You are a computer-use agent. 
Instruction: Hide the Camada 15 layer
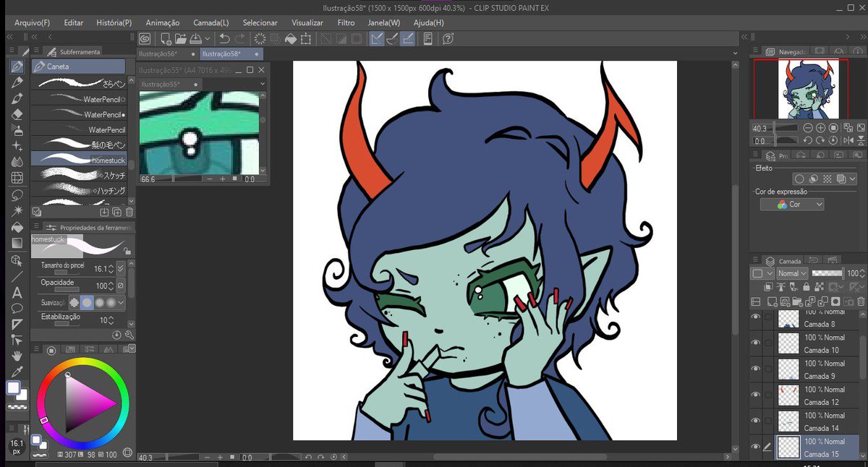pyautogui.click(x=756, y=447)
